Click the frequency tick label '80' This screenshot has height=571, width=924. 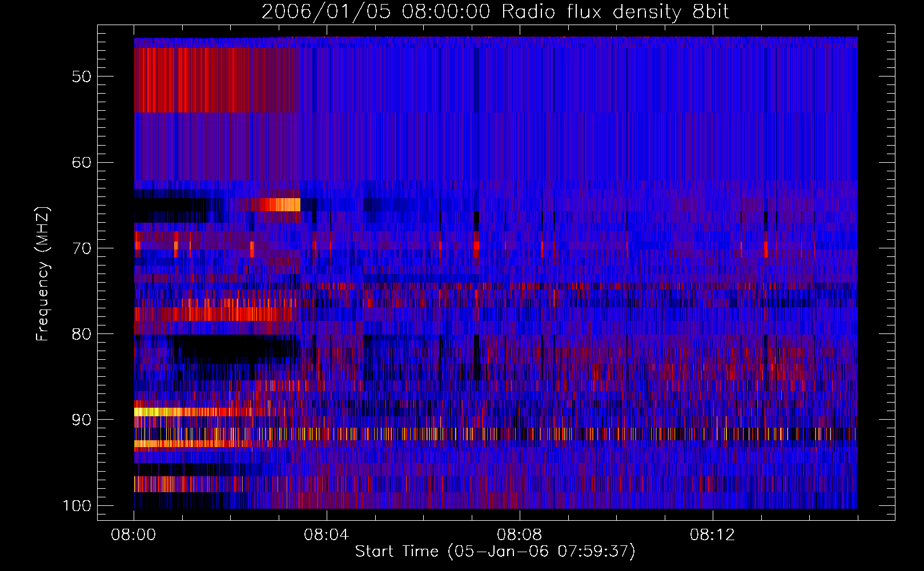(x=82, y=334)
